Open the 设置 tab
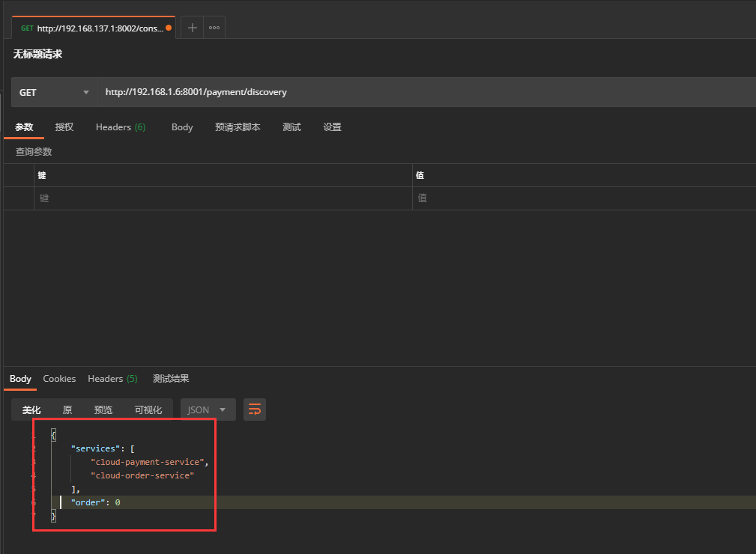Viewport: 756px width, 554px height. (332, 127)
